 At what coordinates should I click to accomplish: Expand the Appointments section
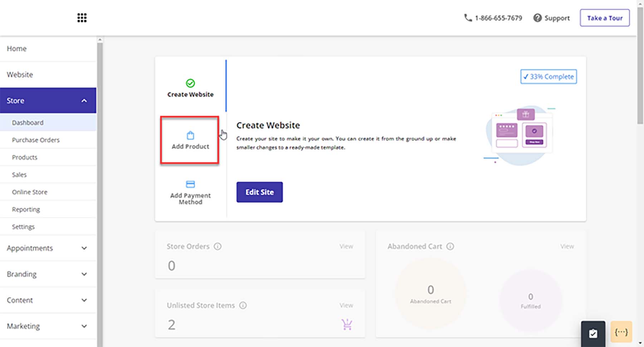point(84,248)
